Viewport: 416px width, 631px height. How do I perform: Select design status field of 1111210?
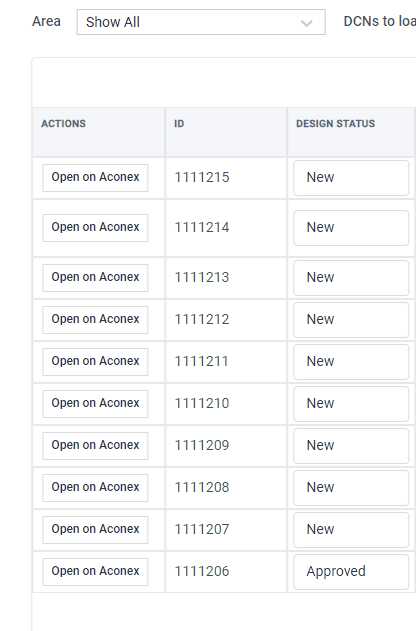coord(351,404)
